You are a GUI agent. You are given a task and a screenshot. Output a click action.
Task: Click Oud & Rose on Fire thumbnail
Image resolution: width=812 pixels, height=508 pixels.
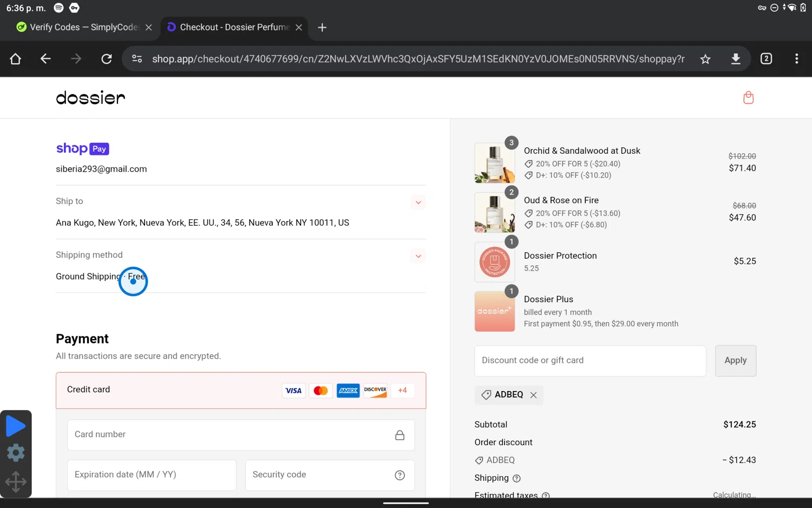pyautogui.click(x=495, y=213)
